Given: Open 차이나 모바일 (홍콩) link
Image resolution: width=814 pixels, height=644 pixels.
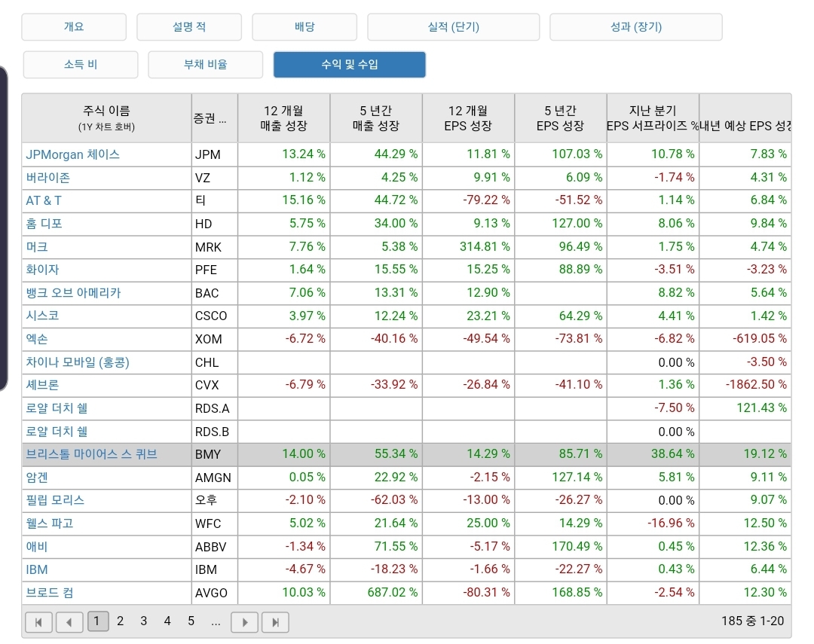Looking at the screenshot, I should pos(78,362).
